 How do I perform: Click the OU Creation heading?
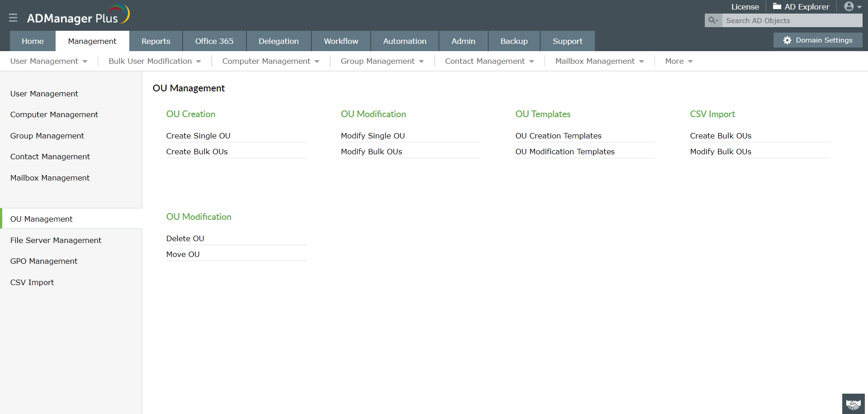pos(190,114)
